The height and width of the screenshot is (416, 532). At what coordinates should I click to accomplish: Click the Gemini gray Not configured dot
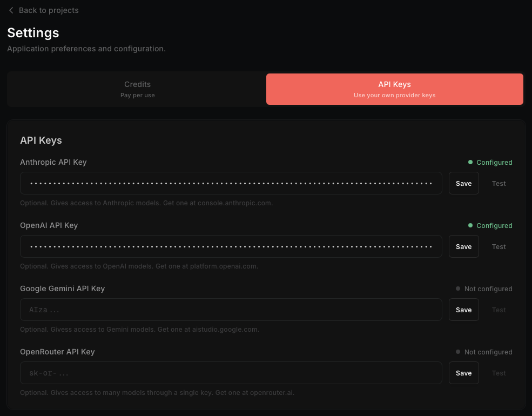click(x=458, y=288)
